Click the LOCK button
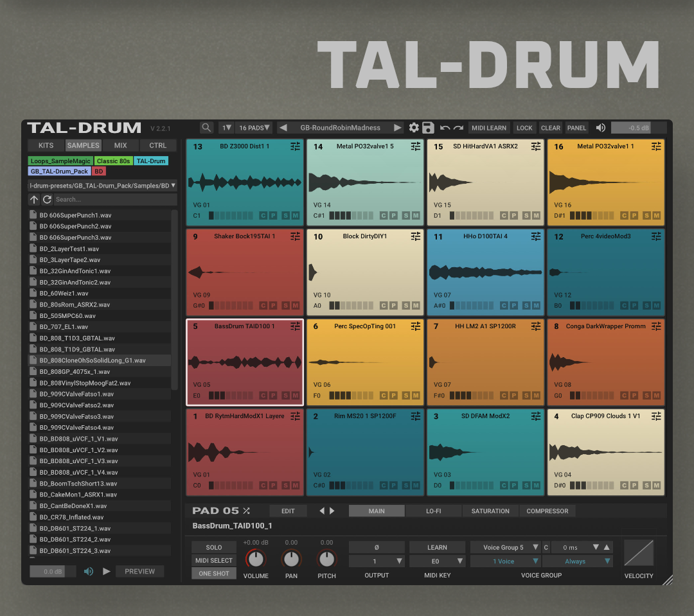The height and width of the screenshot is (616, 694). pos(524,128)
